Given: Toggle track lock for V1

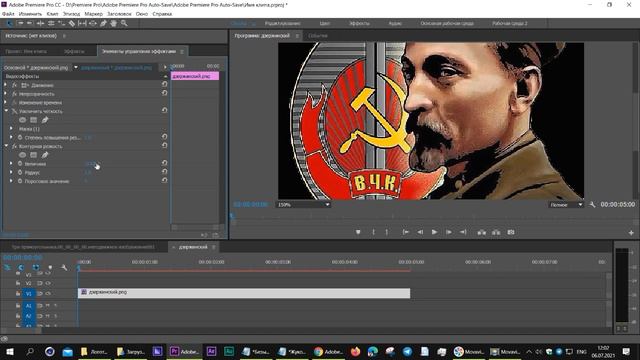Looking at the screenshot, I should 18,293.
